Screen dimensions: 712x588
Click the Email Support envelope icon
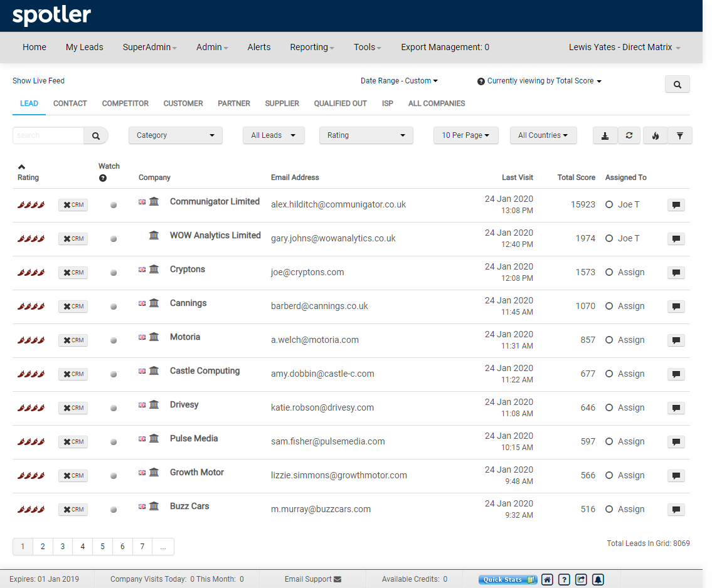[x=337, y=579]
